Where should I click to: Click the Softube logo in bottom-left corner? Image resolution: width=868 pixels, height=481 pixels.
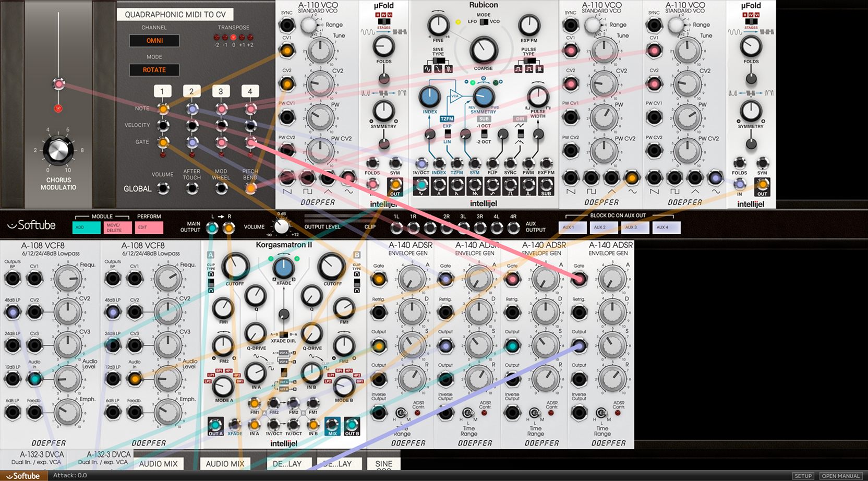(23, 476)
